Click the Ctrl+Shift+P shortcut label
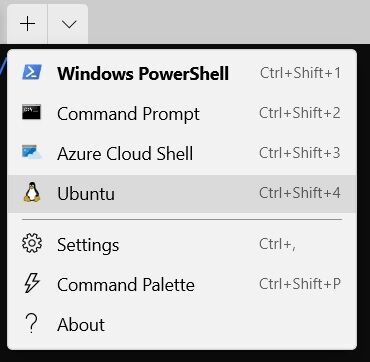 [x=300, y=284]
